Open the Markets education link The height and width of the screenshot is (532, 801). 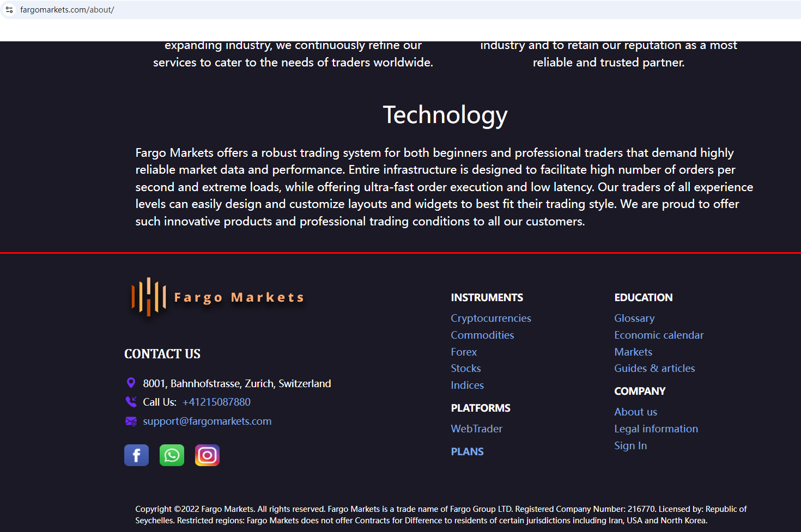pyautogui.click(x=633, y=352)
